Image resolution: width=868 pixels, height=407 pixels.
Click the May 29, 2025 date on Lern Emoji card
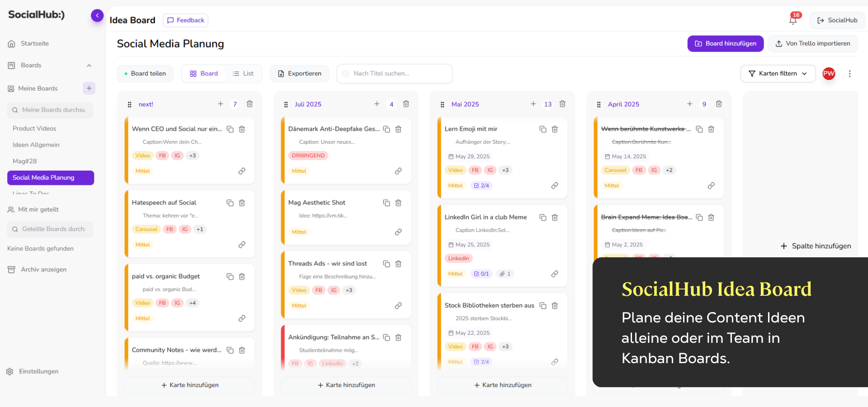tap(469, 156)
